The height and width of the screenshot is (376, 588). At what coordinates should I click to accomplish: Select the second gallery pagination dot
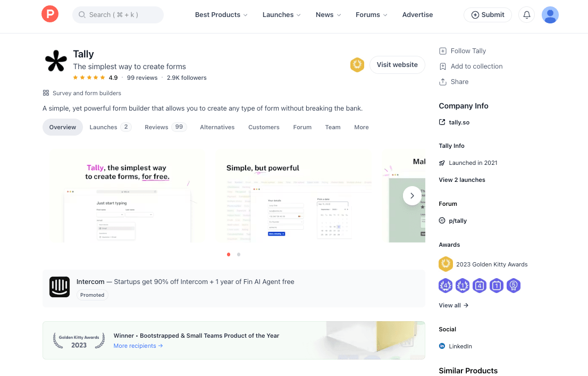tap(239, 254)
